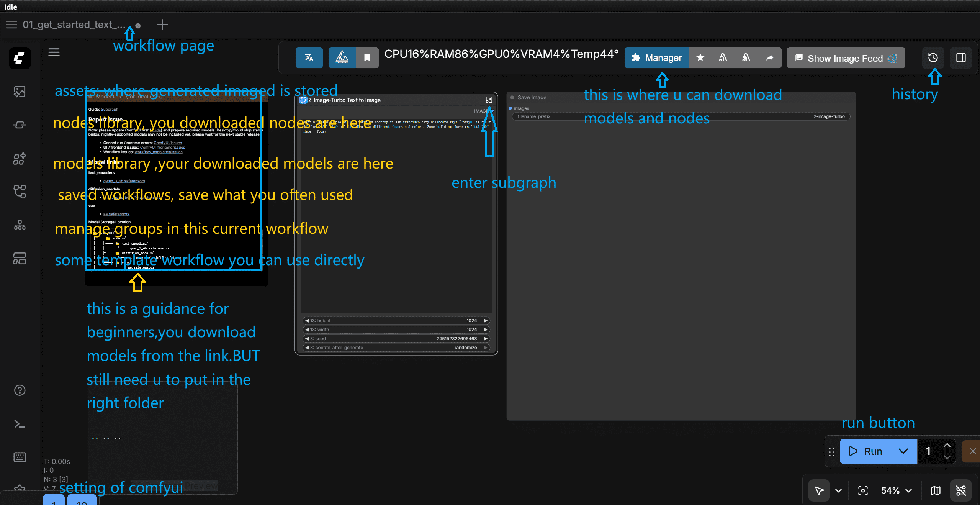Increase the batch count with the up stepper
Viewport: 980px width, 505px height.
click(x=947, y=446)
